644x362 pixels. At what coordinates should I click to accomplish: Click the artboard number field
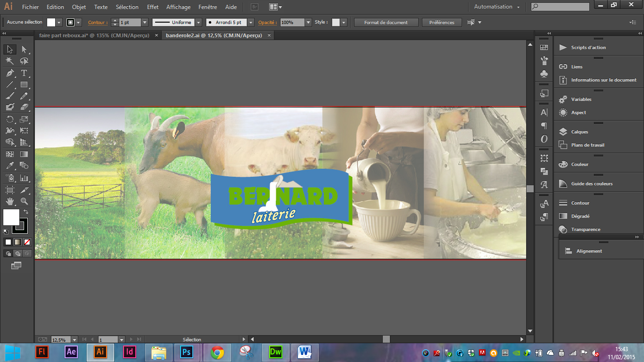pos(107,339)
